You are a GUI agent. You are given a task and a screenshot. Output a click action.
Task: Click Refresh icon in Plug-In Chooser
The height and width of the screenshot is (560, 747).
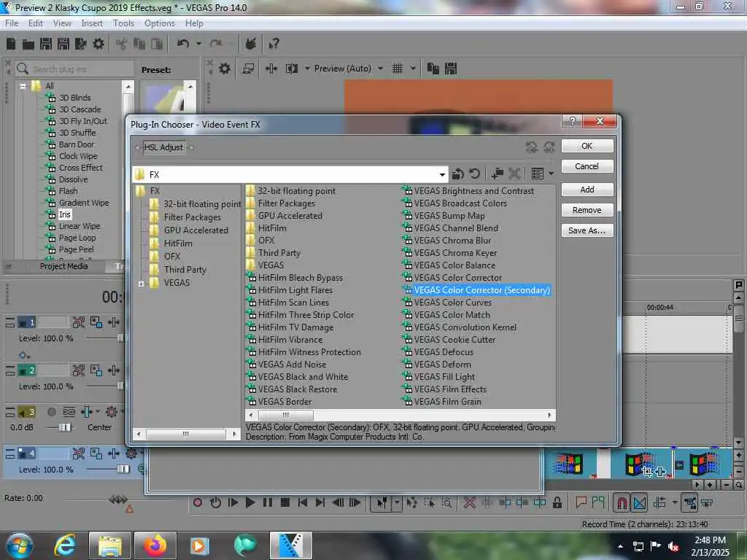coord(474,174)
